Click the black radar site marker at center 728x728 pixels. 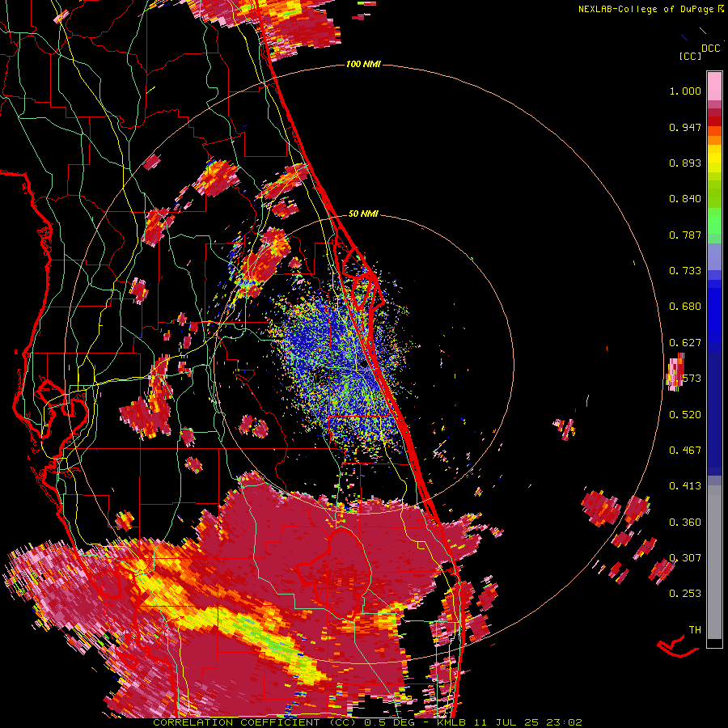click(x=363, y=365)
